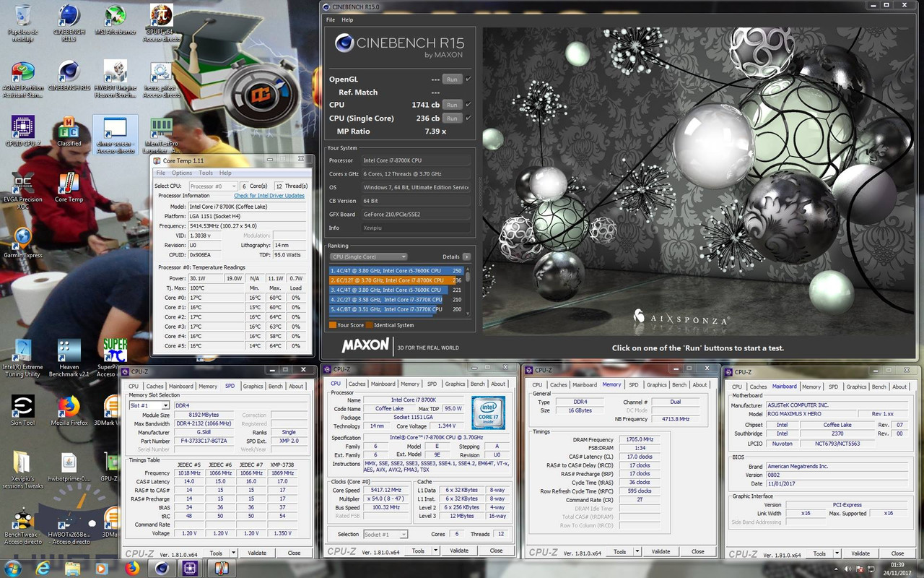This screenshot has height=578, width=924.
Task: Open GPUID GPU-Z desktop icon
Action: click(x=23, y=131)
